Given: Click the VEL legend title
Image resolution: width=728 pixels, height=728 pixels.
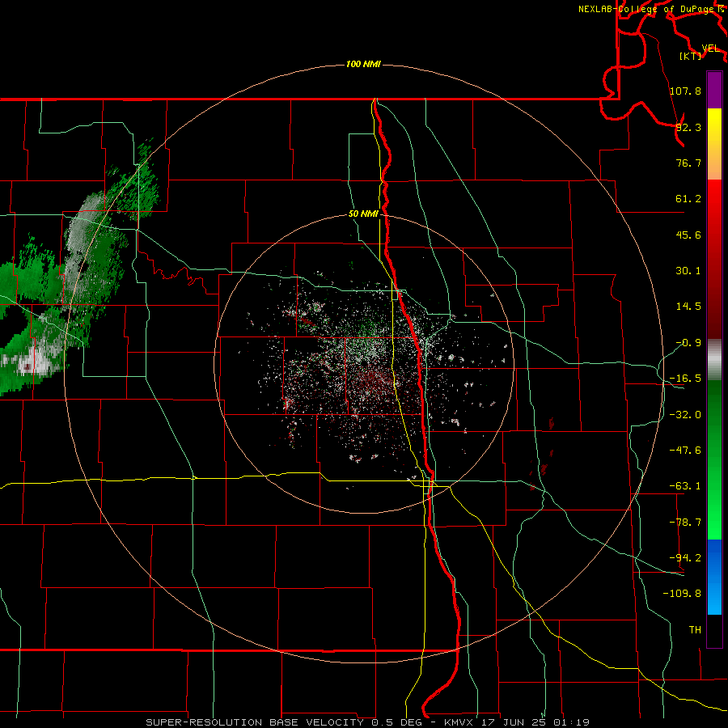Looking at the screenshot, I should click(x=710, y=49).
